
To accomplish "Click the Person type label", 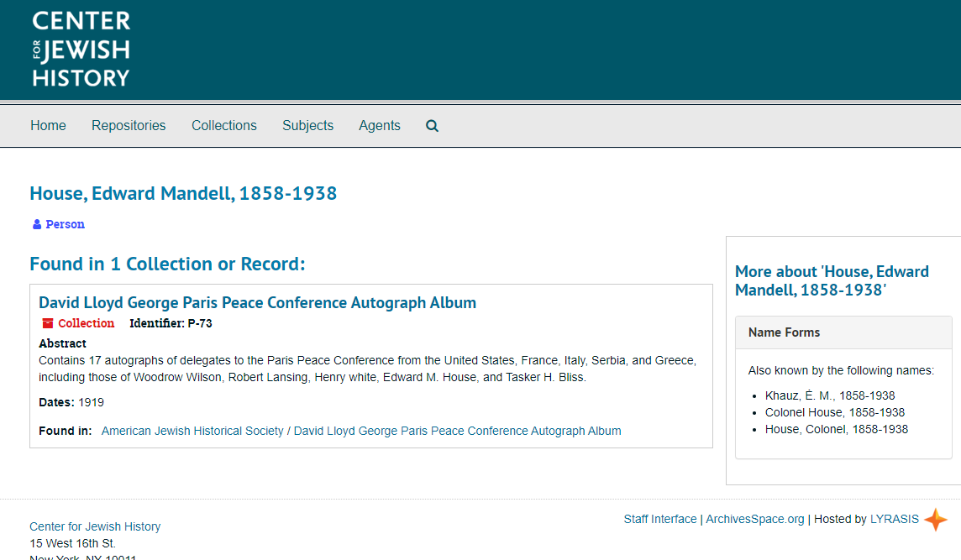I will coord(65,224).
